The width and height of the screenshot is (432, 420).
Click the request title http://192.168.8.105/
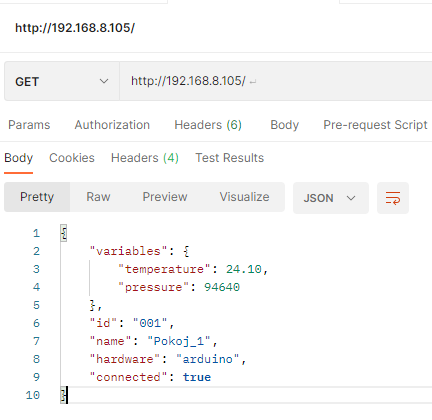pos(75,28)
